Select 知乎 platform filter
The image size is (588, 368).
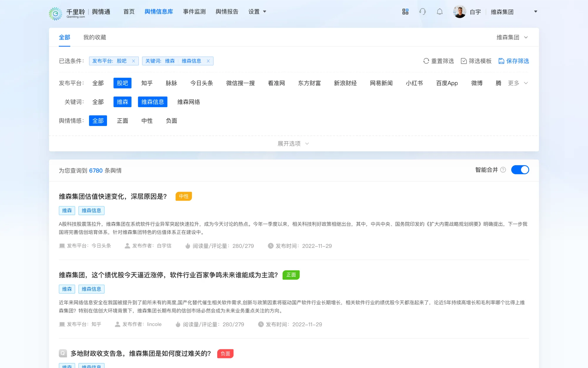click(x=147, y=83)
